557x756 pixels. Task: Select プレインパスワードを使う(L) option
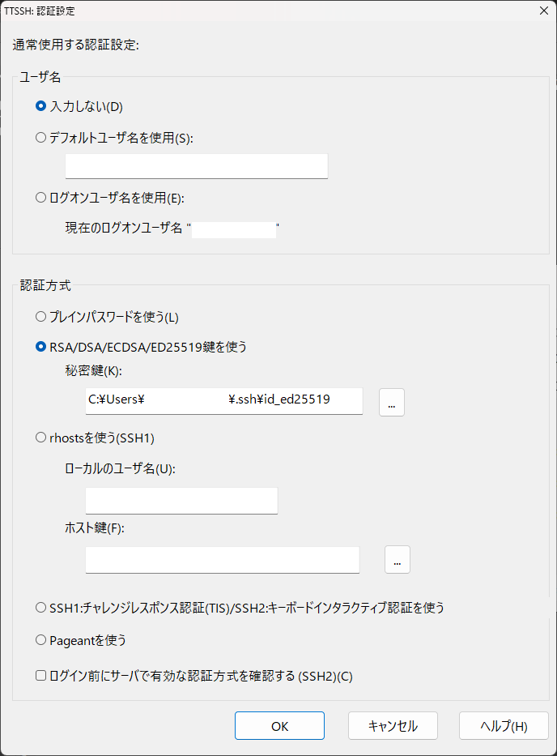pyautogui.click(x=41, y=316)
